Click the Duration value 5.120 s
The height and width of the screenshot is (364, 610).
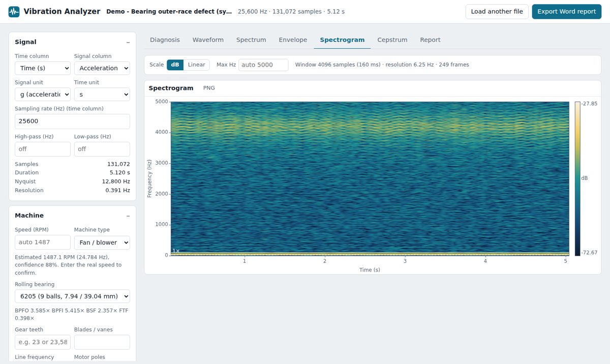[119, 173]
